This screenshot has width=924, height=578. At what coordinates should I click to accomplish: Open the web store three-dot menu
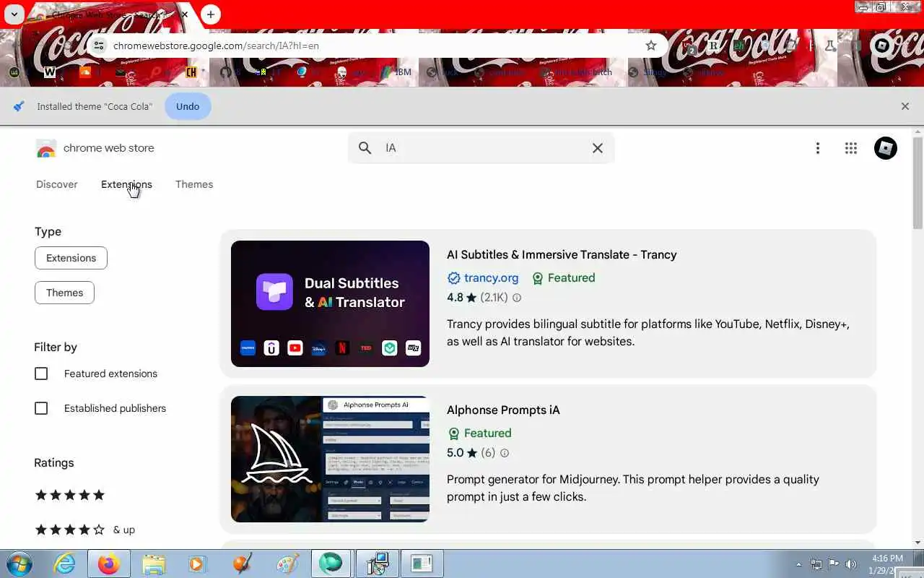click(x=818, y=148)
